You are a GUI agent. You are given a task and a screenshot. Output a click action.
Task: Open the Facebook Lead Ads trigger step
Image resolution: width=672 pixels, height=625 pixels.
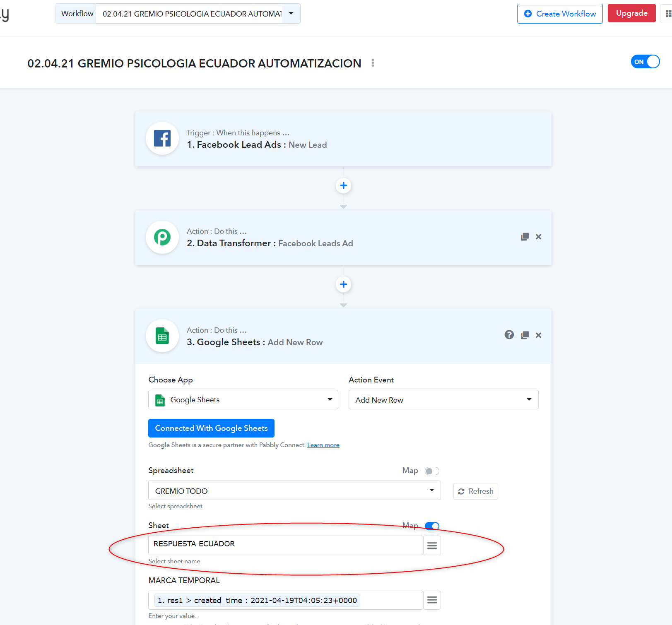coord(343,139)
